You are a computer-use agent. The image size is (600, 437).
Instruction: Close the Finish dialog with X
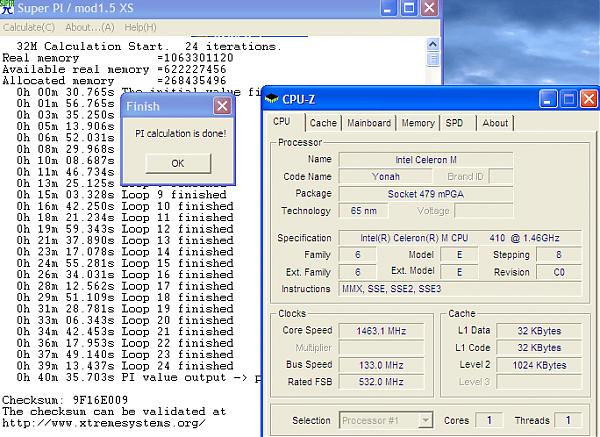point(222,106)
